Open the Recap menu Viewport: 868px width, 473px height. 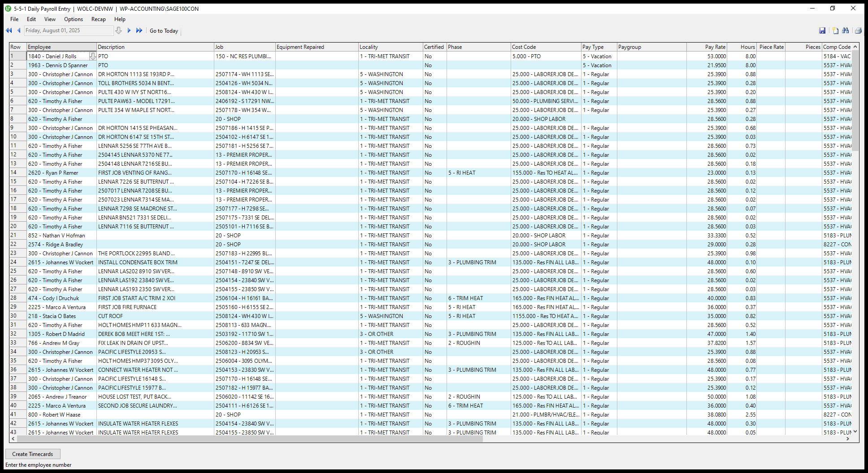coord(98,19)
